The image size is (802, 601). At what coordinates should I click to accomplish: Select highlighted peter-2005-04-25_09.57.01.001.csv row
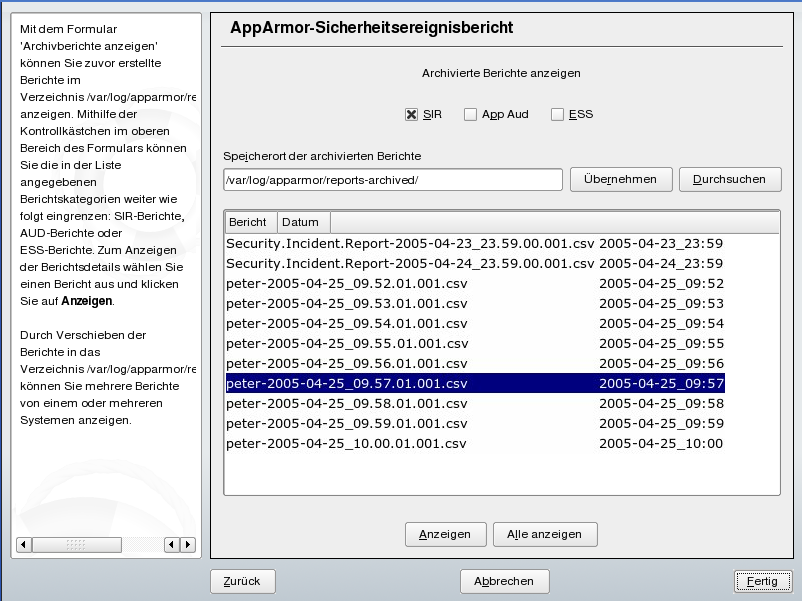tap(347, 384)
